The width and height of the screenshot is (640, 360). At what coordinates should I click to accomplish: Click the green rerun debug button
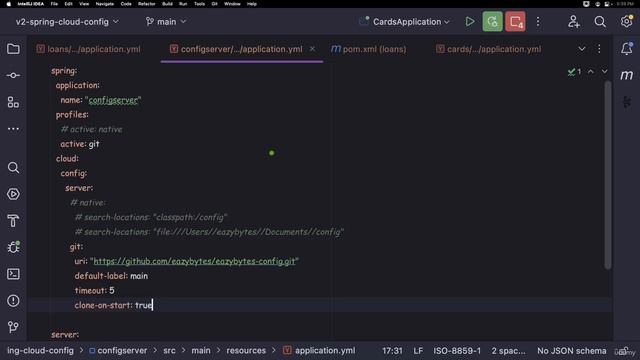coord(492,22)
